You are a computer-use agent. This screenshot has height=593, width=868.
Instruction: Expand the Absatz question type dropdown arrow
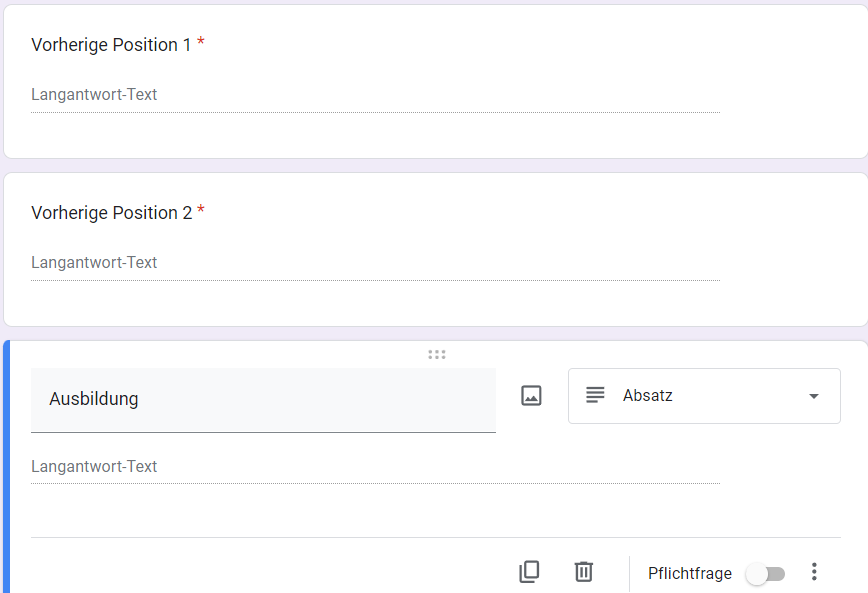click(813, 396)
